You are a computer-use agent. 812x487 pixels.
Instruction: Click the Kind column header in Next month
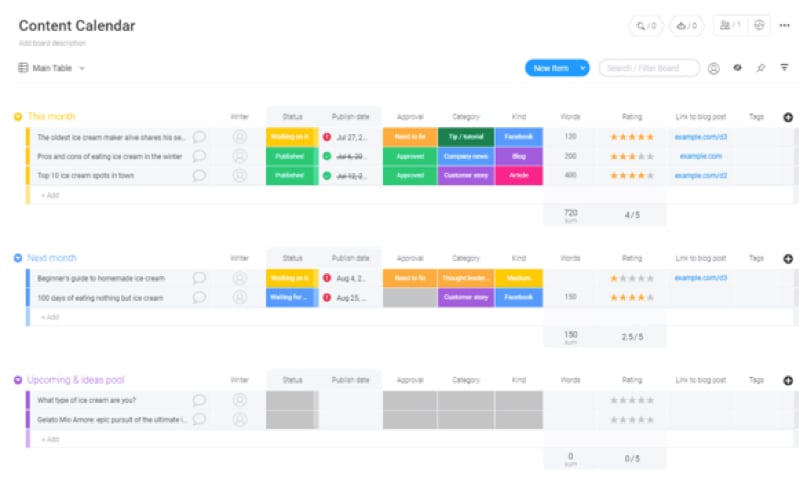[x=518, y=258]
